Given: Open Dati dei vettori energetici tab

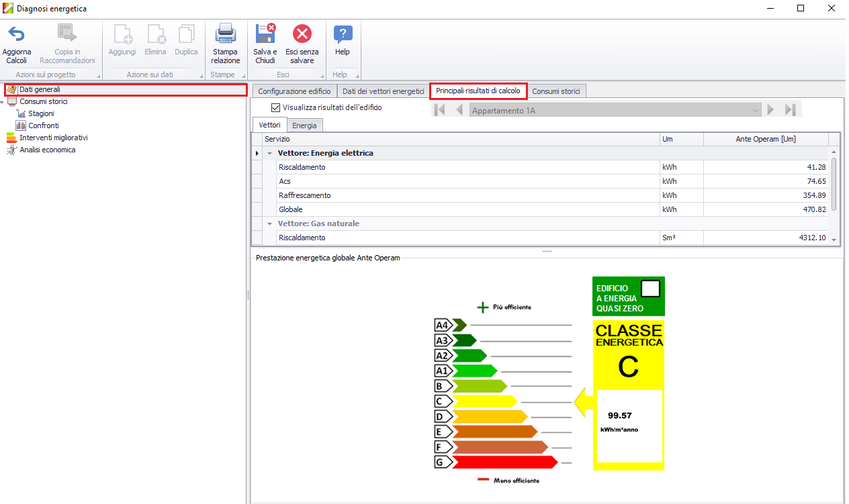Looking at the screenshot, I should (383, 91).
